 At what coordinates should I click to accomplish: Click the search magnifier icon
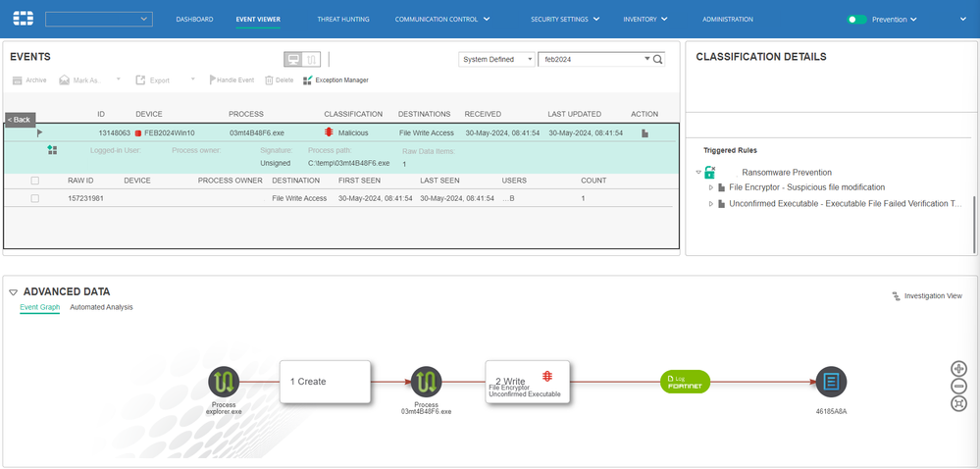[x=657, y=60]
